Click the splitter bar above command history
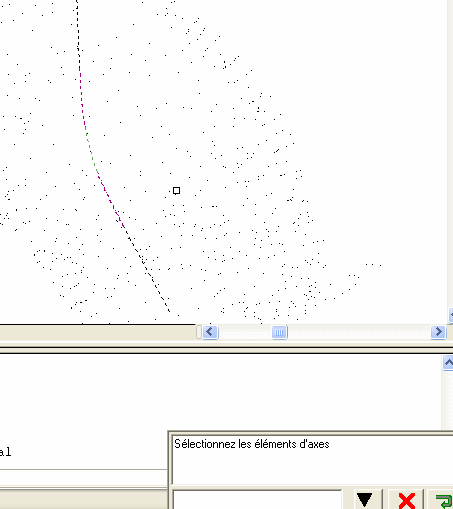Viewport: 453px width, 509px height. [226, 349]
